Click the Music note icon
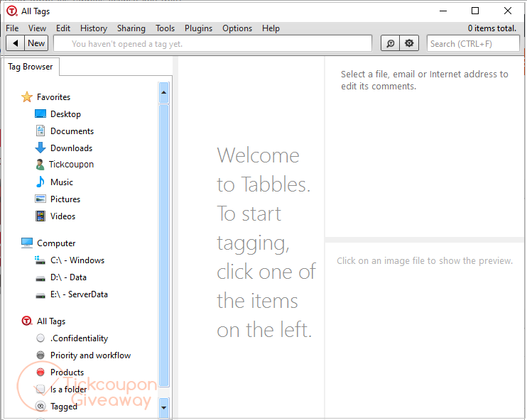The image size is (527, 420). tap(40, 182)
